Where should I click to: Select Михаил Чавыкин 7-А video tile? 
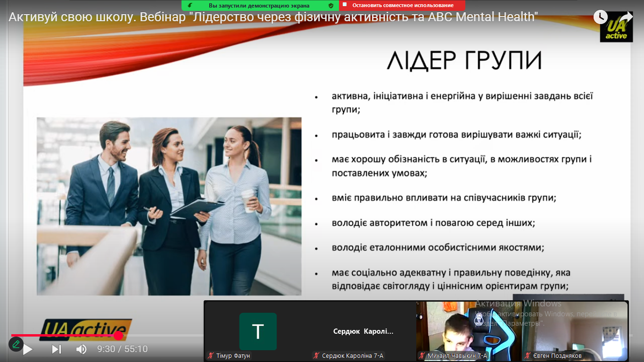469,331
